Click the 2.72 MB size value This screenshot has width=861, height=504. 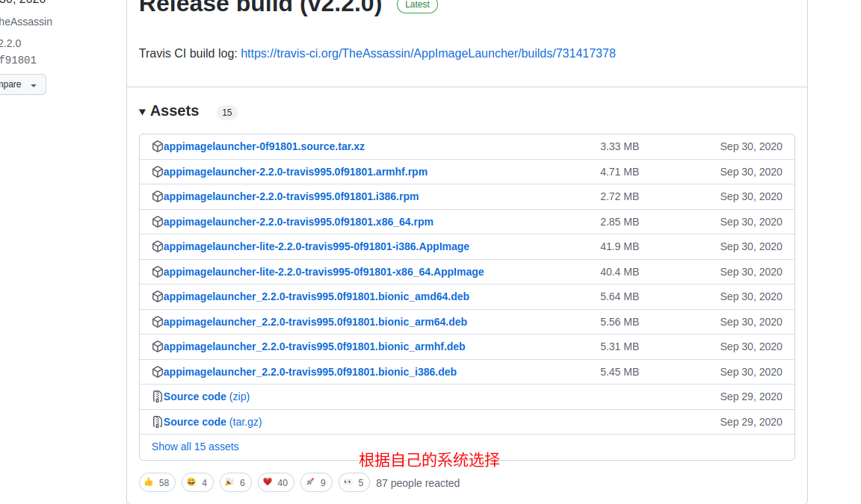(620, 196)
